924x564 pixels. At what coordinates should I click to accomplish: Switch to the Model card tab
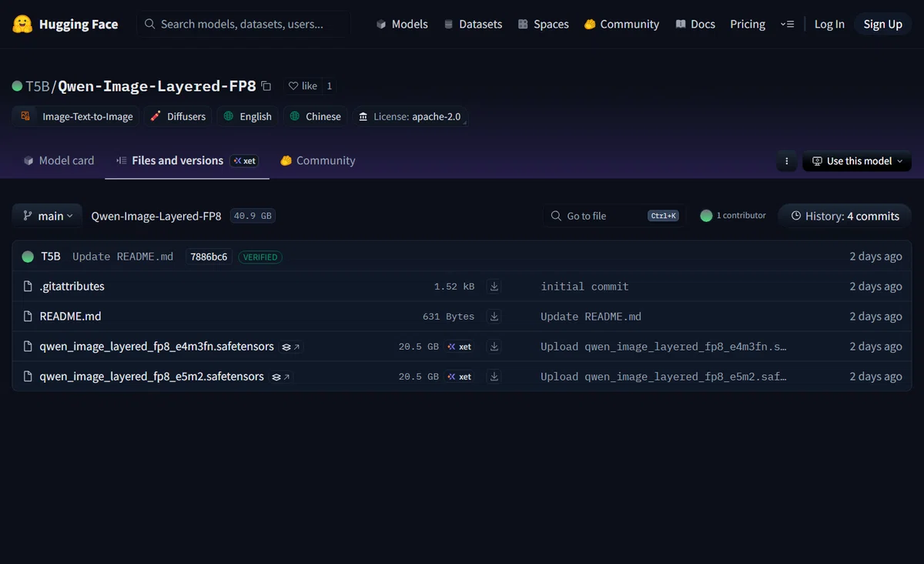(59, 160)
